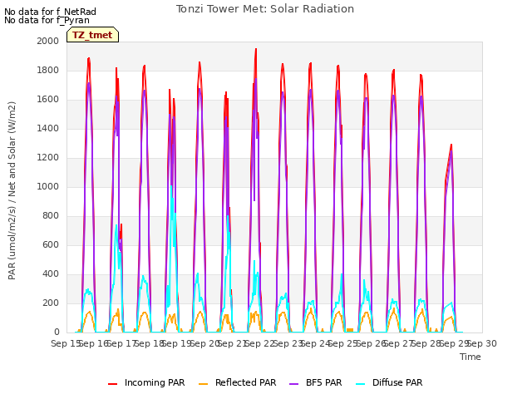Click the 200 y-axis tick label

click(51, 303)
